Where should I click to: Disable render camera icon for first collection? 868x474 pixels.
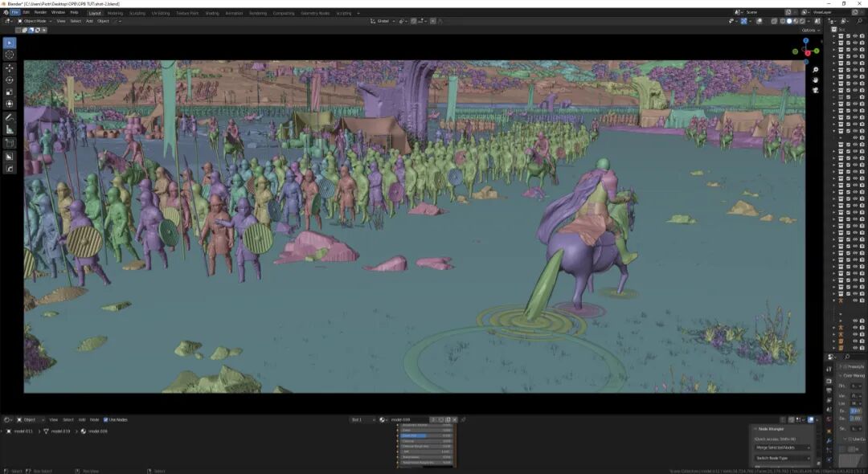coord(862,36)
